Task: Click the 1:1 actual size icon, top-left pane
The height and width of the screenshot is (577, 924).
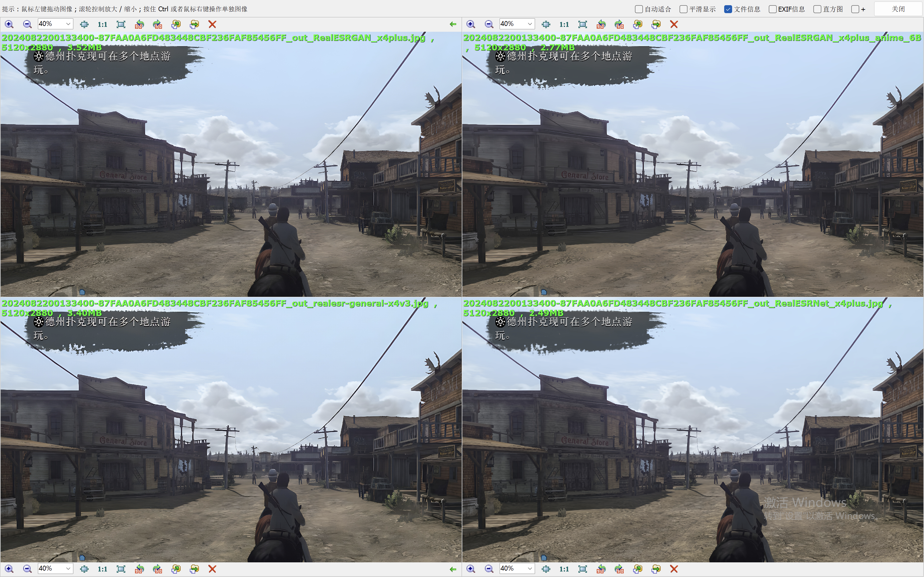Action: pos(102,24)
